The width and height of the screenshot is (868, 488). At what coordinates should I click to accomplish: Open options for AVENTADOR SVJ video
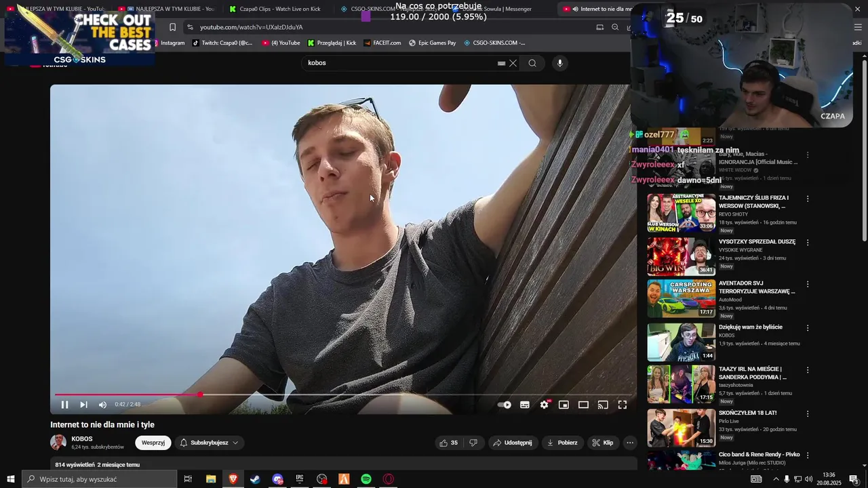tap(808, 285)
